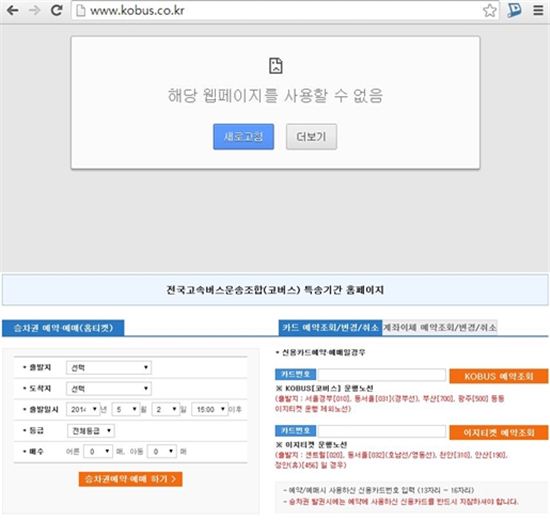Bookmark this page with the star icon
The width and height of the screenshot is (550, 520).
(489, 11)
